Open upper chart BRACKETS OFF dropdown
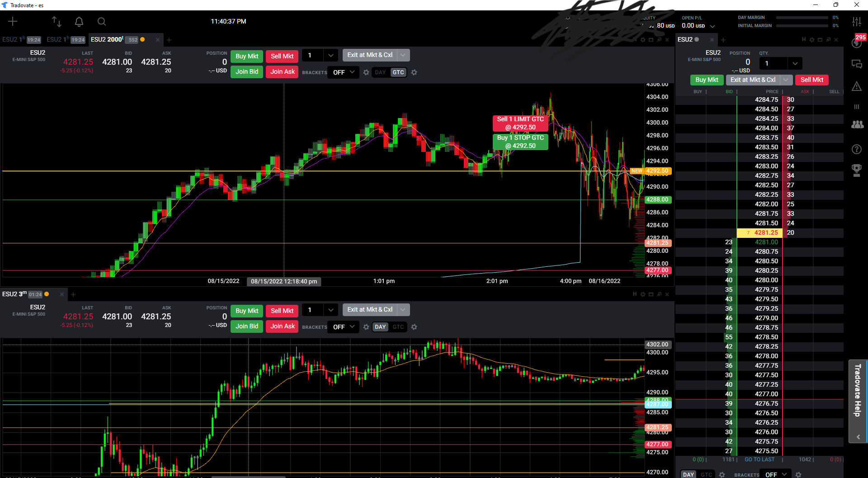The image size is (868, 478). pyautogui.click(x=344, y=72)
